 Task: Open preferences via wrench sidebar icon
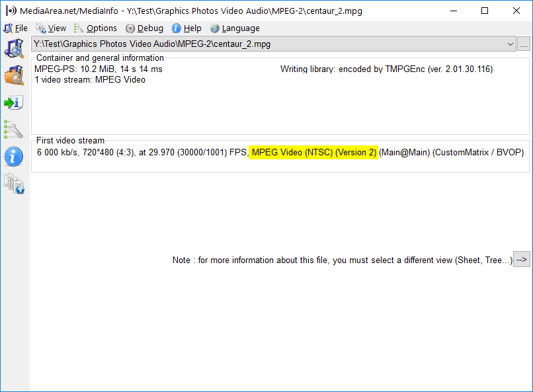click(14, 130)
